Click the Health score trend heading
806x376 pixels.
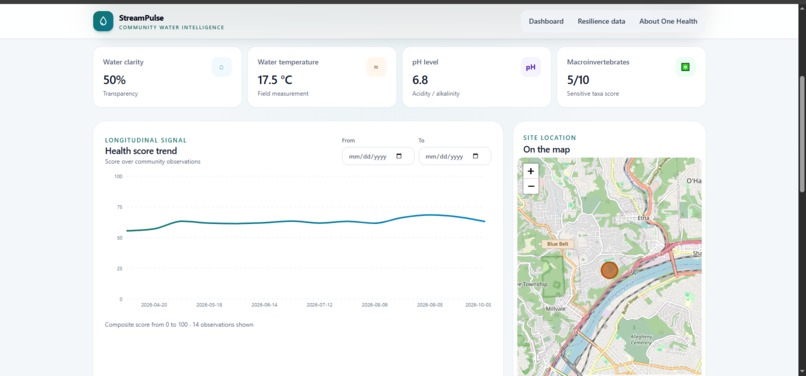pyautogui.click(x=141, y=151)
